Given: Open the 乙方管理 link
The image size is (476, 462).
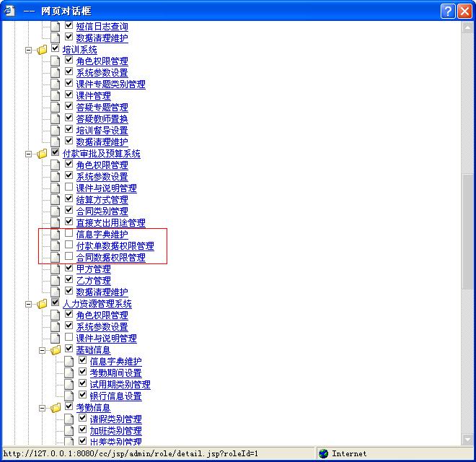Looking at the screenshot, I should point(94,281).
